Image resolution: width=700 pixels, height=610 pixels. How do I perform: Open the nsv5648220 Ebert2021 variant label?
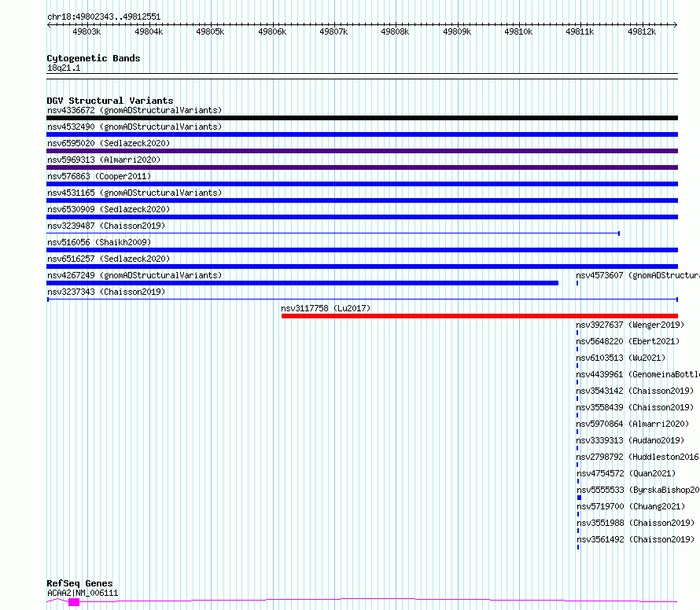(628, 341)
